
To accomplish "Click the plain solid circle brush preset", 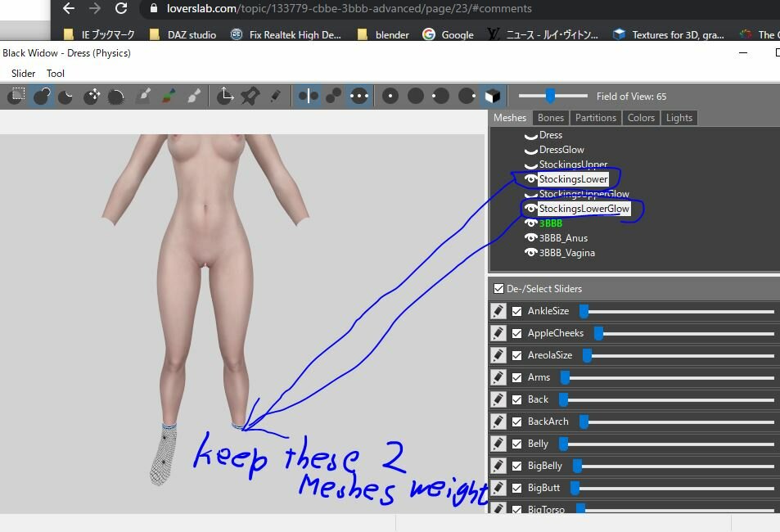I will point(416,96).
